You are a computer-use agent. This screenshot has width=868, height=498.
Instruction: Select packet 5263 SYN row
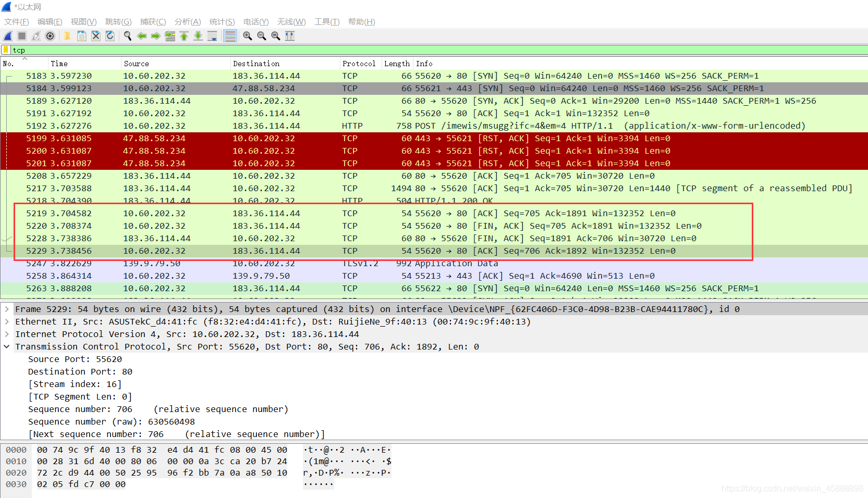[x=434, y=288]
